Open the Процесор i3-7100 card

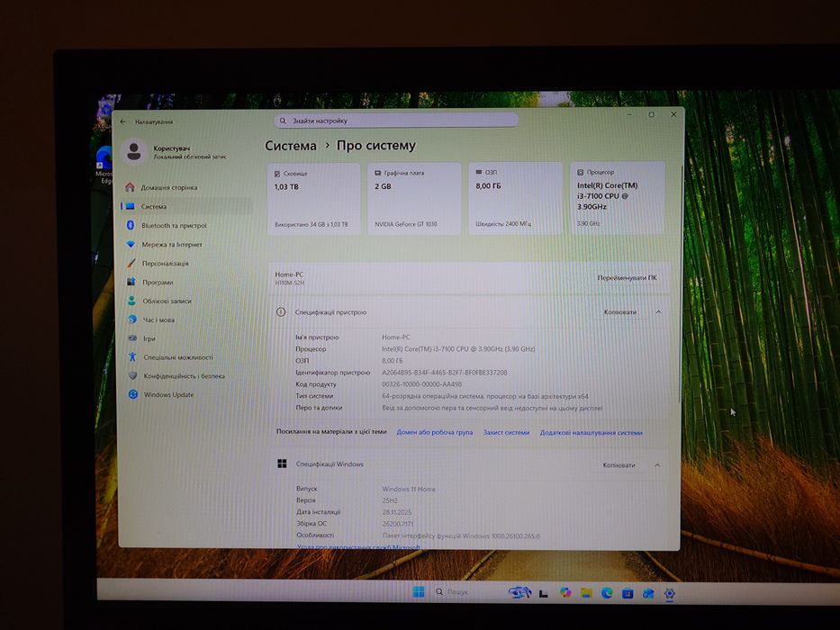tap(617, 198)
